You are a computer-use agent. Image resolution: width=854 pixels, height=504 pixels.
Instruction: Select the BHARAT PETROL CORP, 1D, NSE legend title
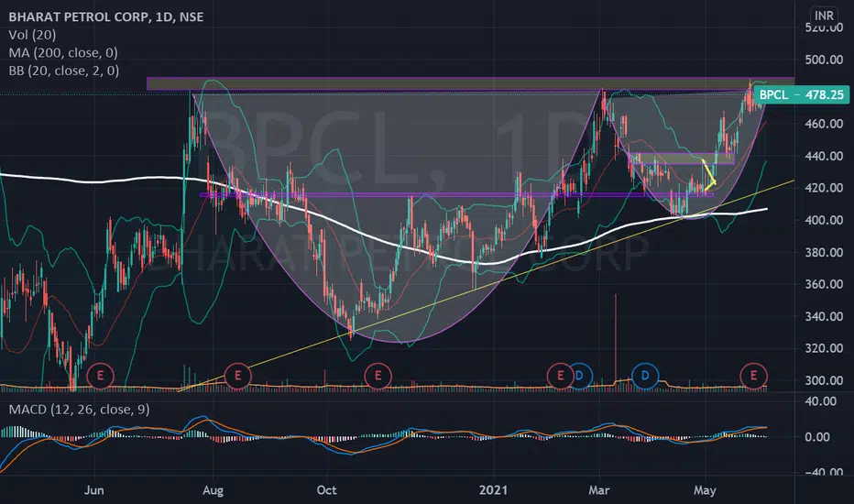point(106,16)
